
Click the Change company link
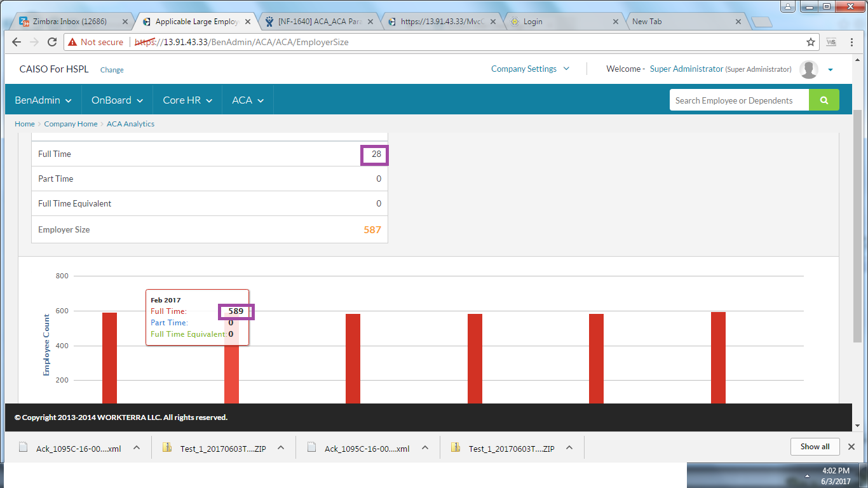coord(112,70)
